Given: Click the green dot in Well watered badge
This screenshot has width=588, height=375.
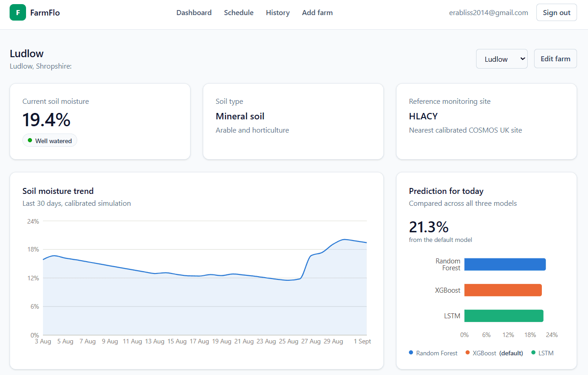Looking at the screenshot, I should click(x=30, y=140).
